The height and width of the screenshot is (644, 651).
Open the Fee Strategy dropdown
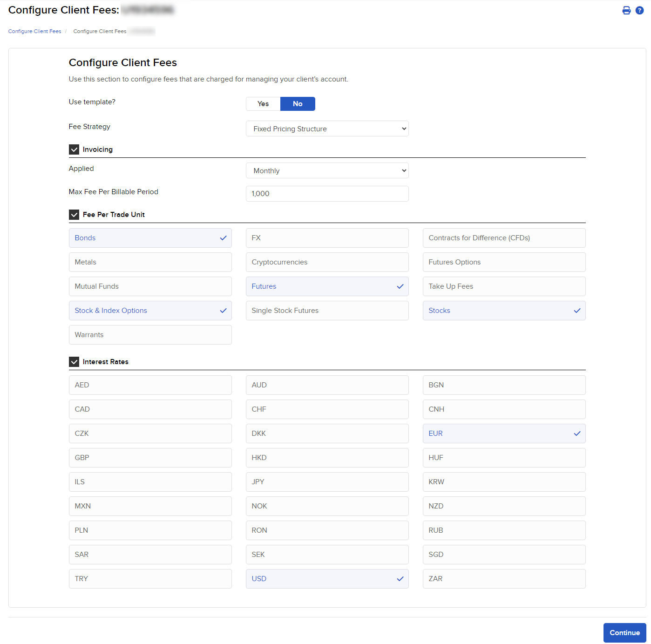(327, 129)
